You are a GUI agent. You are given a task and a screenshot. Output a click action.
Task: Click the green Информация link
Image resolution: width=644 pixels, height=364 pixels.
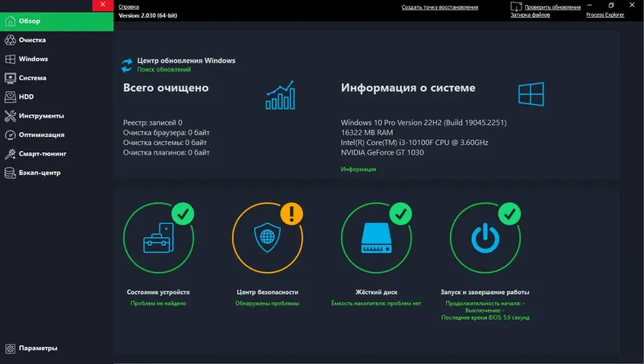click(358, 169)
